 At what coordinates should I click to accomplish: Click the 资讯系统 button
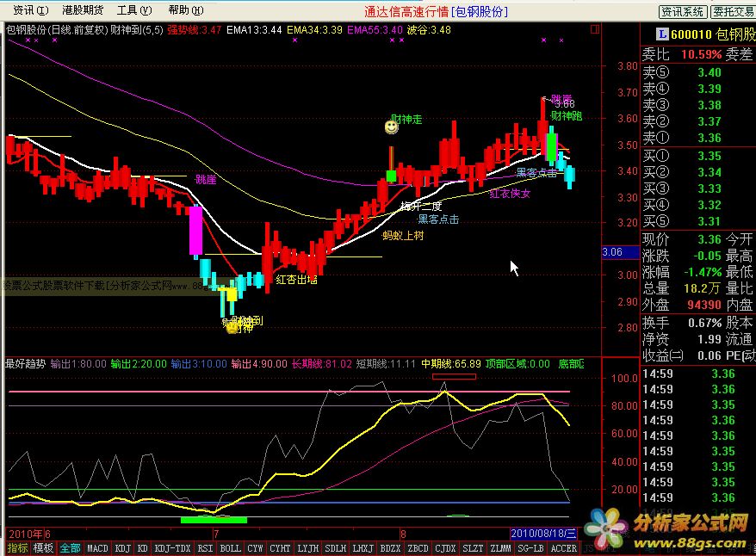(x=683, y=12)
